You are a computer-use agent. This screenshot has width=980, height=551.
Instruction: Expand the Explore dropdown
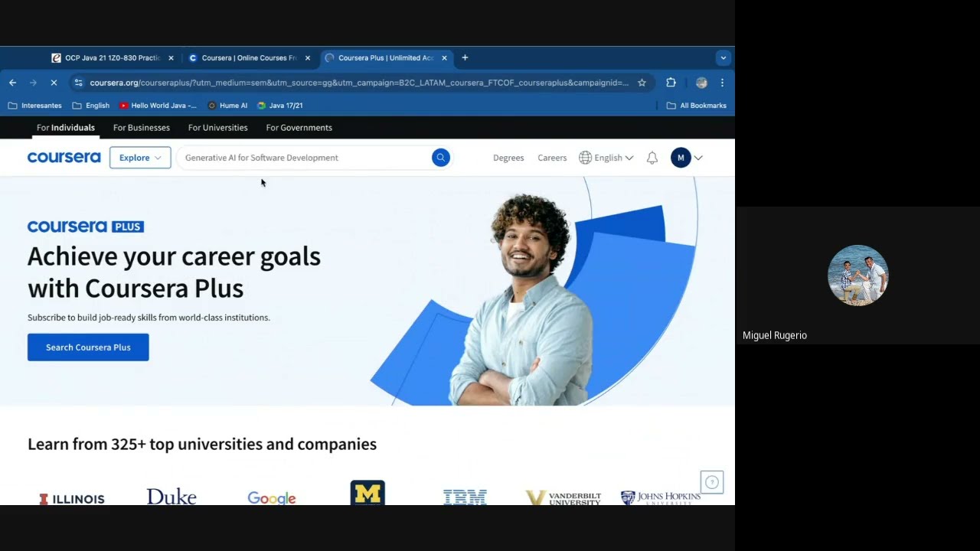pos(140,158)
